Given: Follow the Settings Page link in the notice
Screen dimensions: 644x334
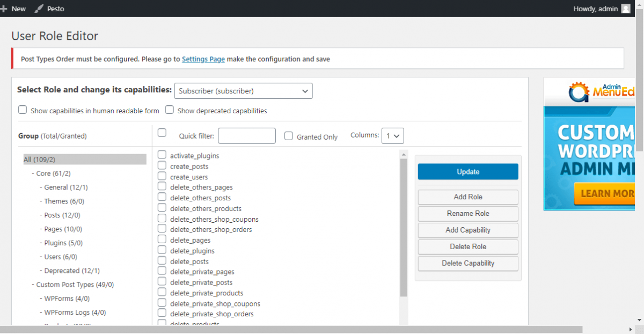Looking at the screenshot, I should coord(203,59).
